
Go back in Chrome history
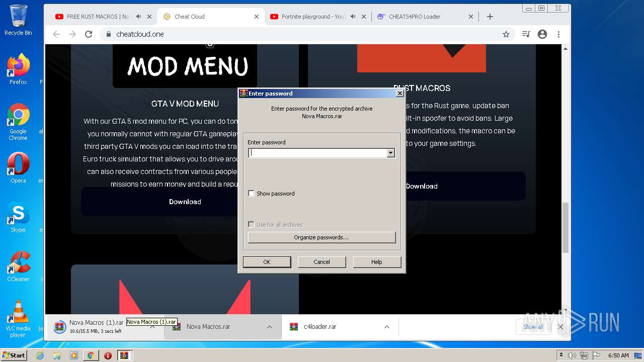(56, 34)
